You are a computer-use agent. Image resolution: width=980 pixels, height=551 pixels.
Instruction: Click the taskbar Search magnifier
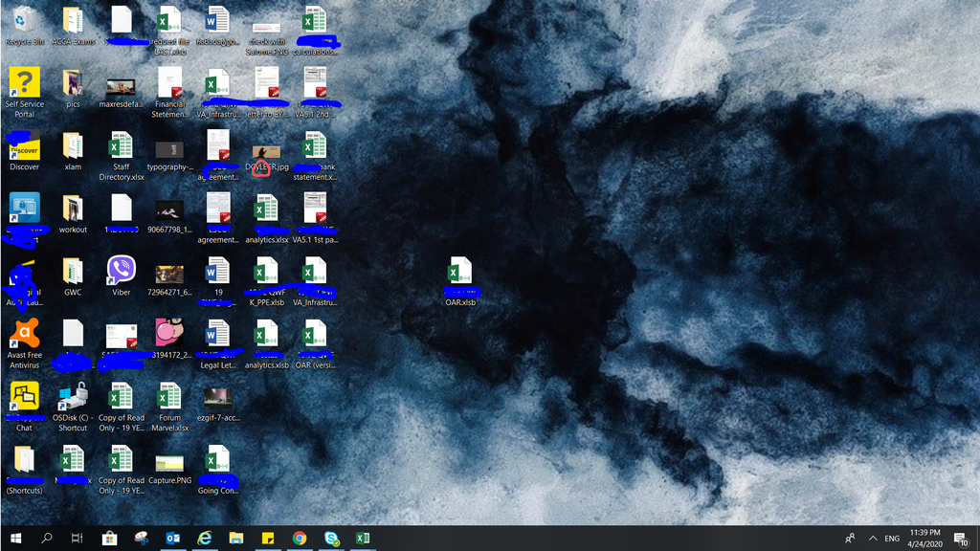point(46,538)
